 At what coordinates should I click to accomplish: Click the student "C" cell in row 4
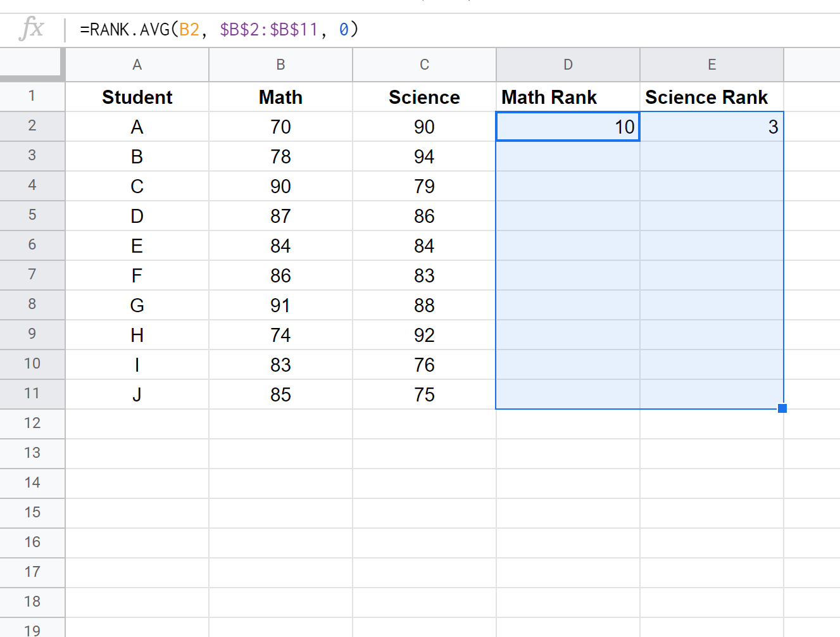137,186
